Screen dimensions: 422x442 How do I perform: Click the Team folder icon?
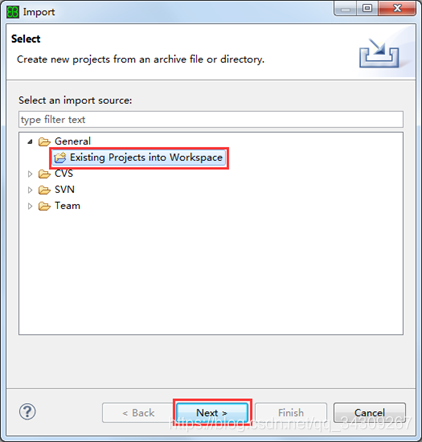[44, 206]
